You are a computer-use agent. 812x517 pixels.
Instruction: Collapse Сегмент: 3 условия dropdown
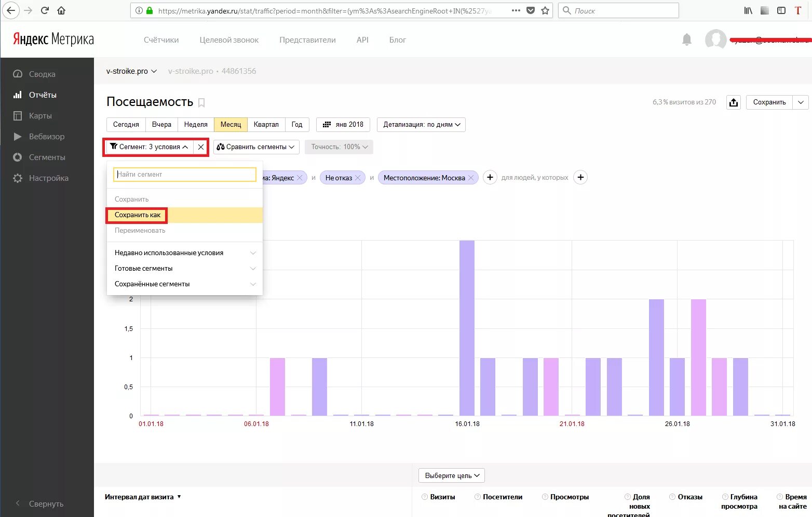pyautogui.click(x=150, y=147)
